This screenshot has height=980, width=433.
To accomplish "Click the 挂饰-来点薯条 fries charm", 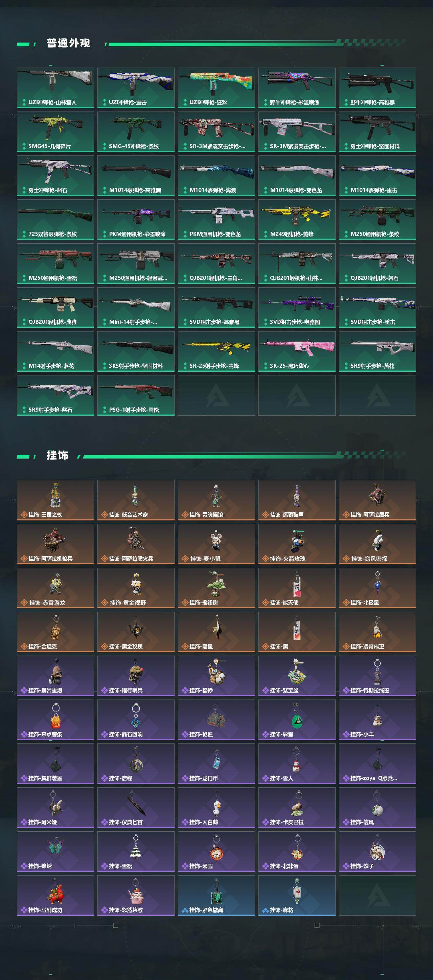I will tap(55, 720).
